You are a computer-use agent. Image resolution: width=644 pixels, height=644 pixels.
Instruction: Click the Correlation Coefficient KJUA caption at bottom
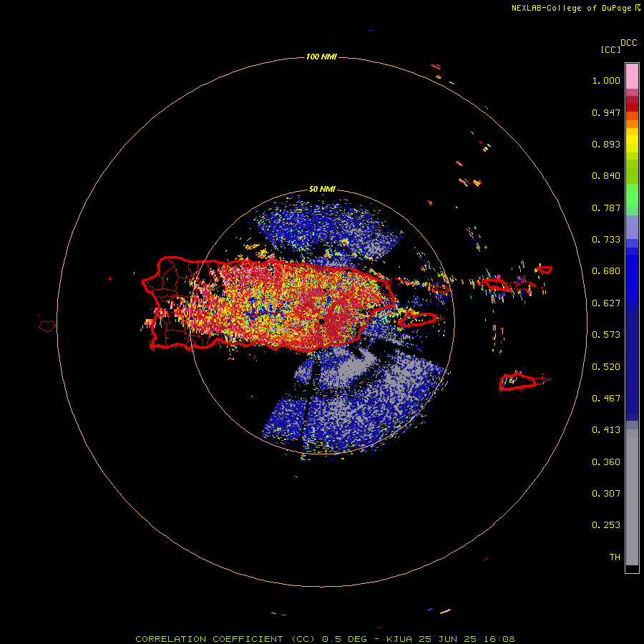tap(325, 639)
